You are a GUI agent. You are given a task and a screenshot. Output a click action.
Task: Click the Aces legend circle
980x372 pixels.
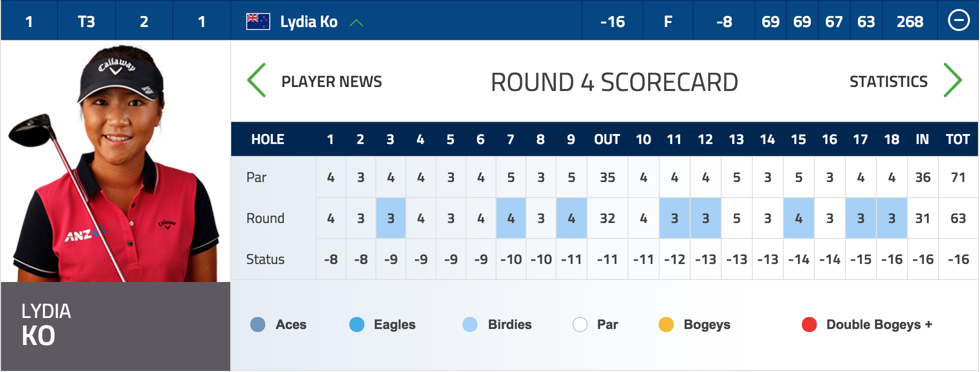click(258, 324)
